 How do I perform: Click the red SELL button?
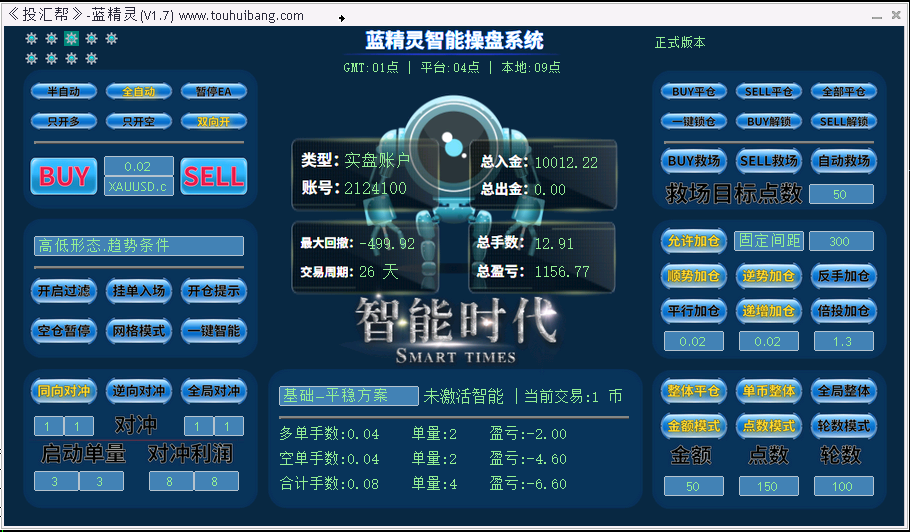click(214, 176)
